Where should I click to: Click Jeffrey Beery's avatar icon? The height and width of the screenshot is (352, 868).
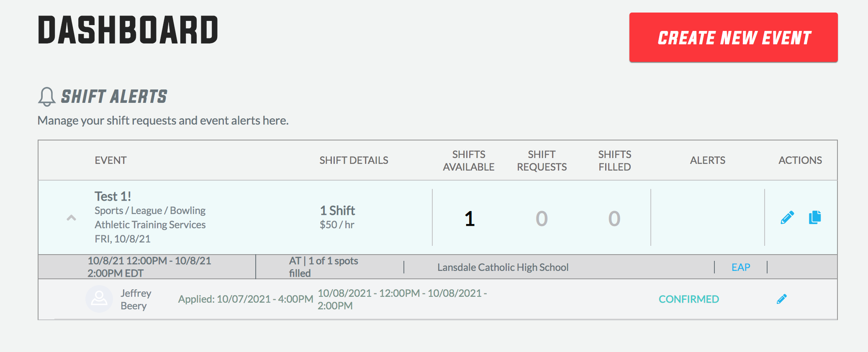tap(99, 299)
